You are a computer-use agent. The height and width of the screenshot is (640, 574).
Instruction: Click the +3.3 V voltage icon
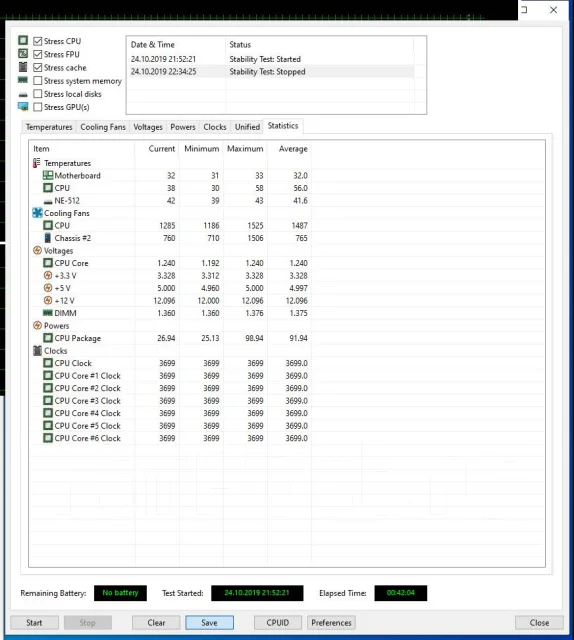[48, 276]
